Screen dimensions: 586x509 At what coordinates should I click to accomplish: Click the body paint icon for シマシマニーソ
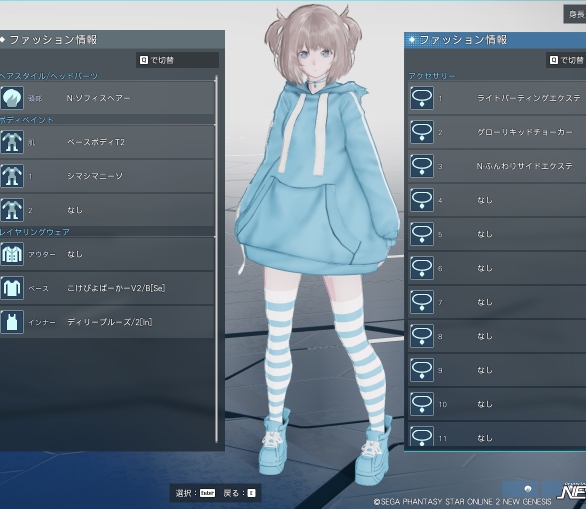click(12, 176)
